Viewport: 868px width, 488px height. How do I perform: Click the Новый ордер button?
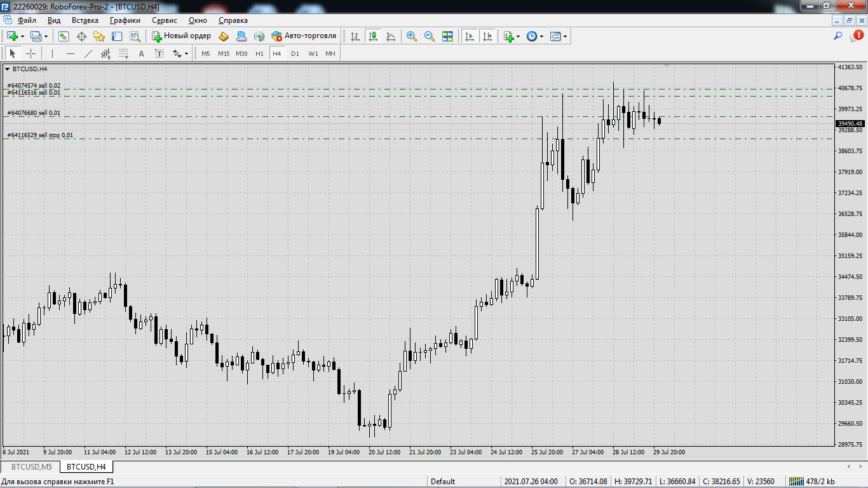181,36
